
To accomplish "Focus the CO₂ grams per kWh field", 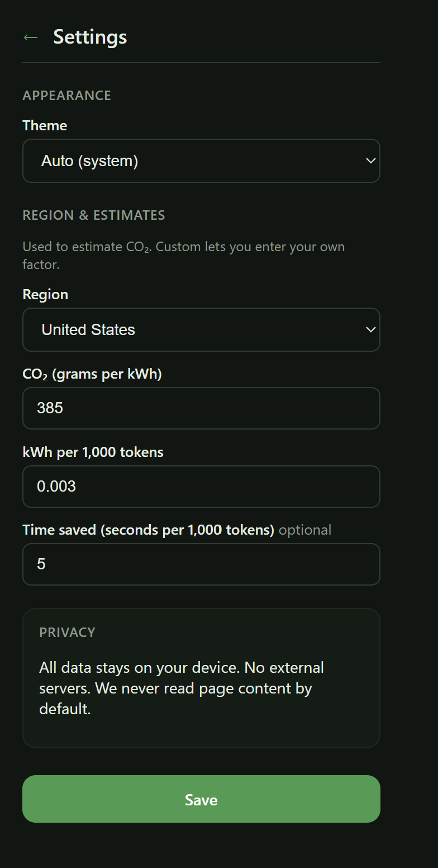I will coord(201,408).
